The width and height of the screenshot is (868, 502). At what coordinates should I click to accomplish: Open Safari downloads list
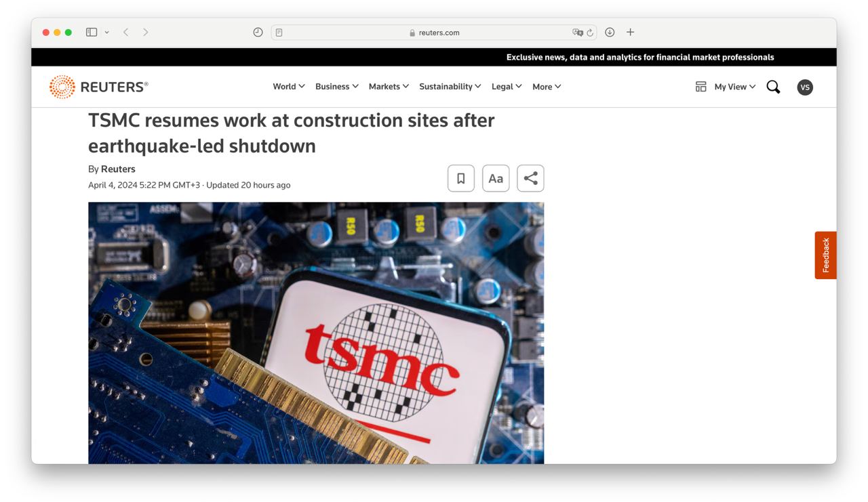(610, 32)
